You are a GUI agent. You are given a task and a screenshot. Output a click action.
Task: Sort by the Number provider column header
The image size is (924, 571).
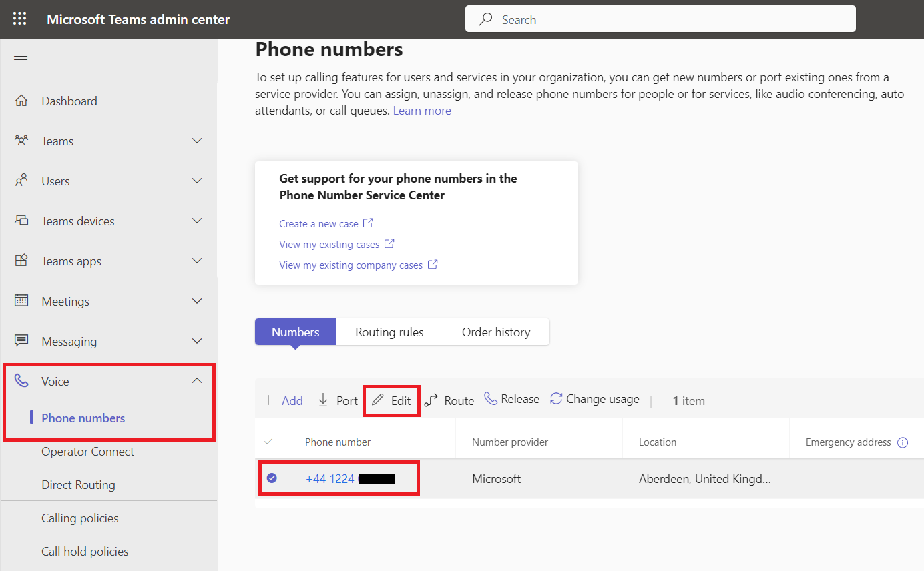[x=510, y=442]
